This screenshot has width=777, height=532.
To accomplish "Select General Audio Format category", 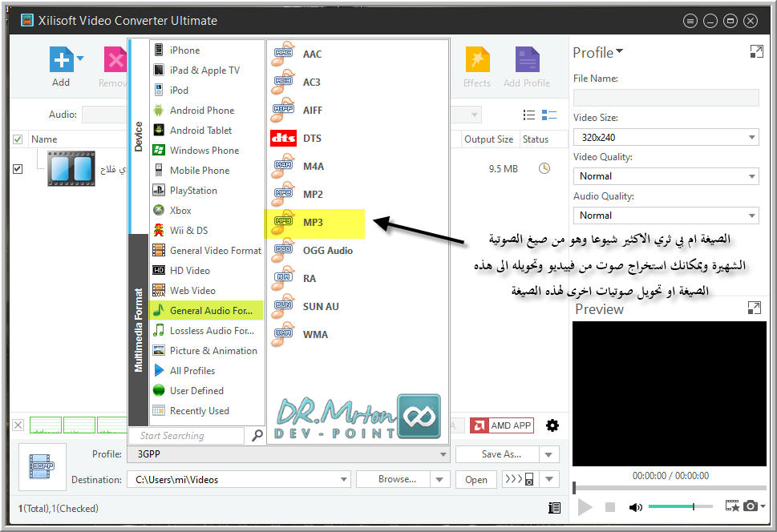I will pyautogui.click(x=207, y=311).
